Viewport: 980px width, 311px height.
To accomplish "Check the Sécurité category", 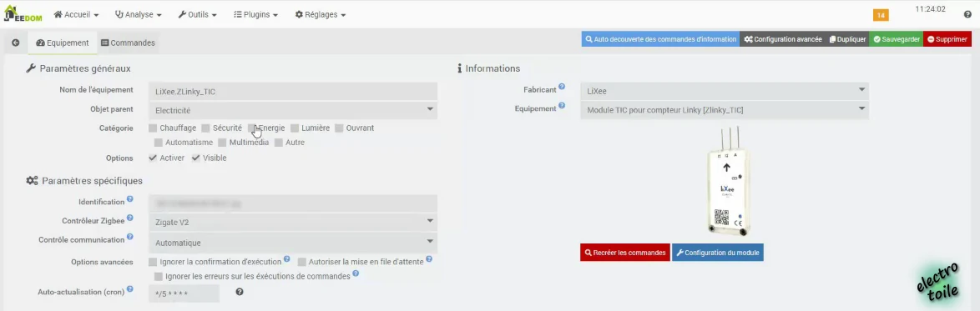I will pyautogui.click(x=205, y=128).
